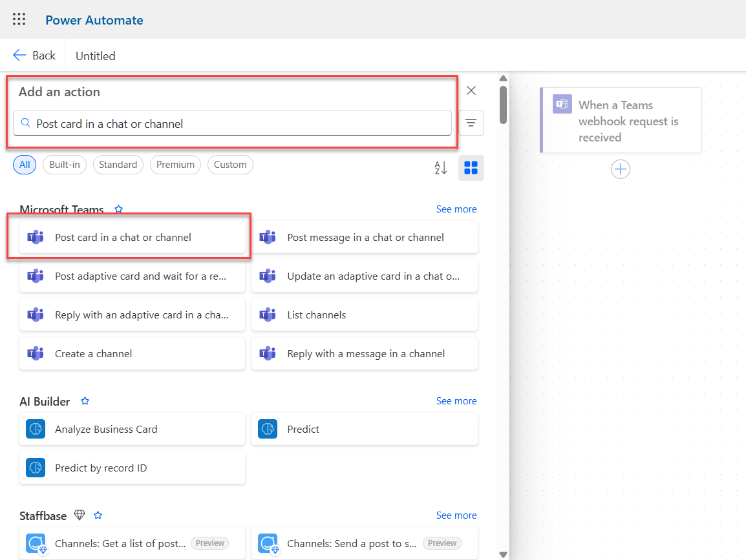Click Teams icon on Post card action
The image size is (746, 560).
point(36,237)
